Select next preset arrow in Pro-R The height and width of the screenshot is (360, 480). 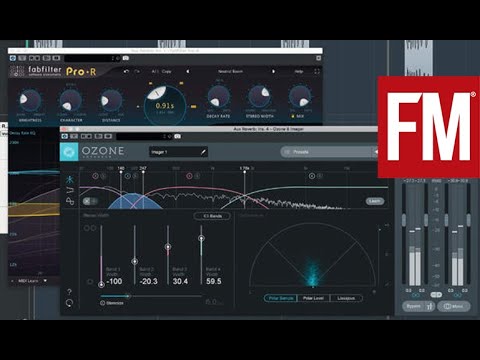coord(273,71)
